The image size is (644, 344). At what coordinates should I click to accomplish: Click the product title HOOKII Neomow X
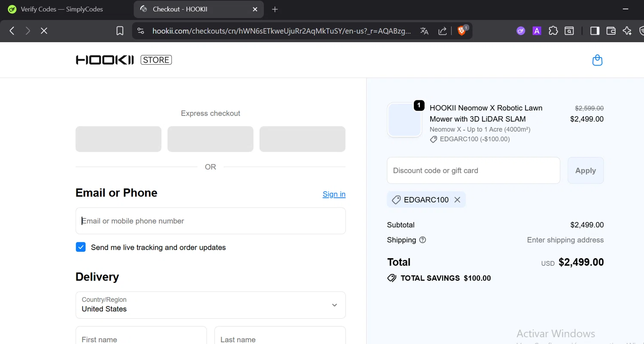click(x=486, y=113)
